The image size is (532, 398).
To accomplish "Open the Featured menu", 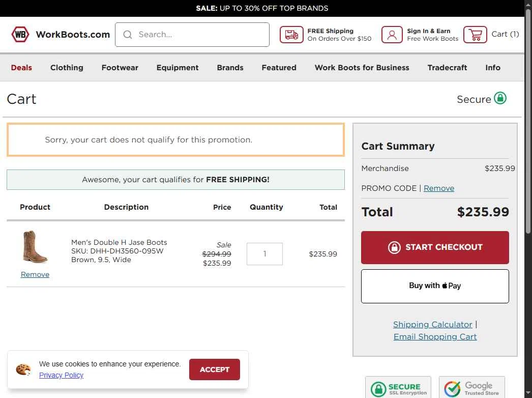I will [x=279, y=68].
